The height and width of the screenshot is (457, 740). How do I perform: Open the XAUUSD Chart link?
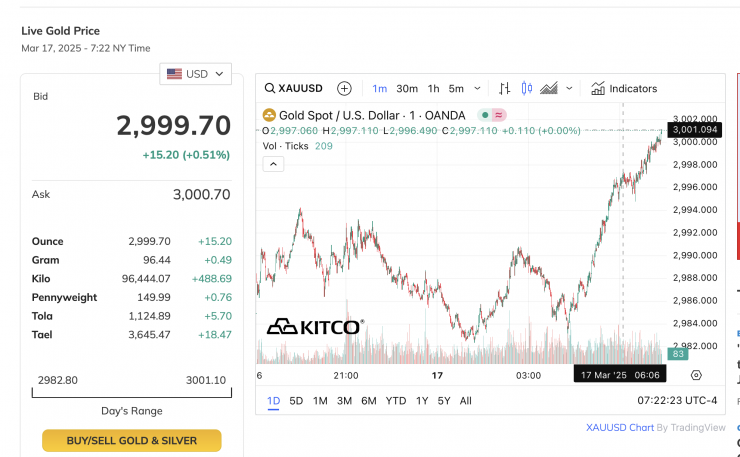click(x=620, y=427)
